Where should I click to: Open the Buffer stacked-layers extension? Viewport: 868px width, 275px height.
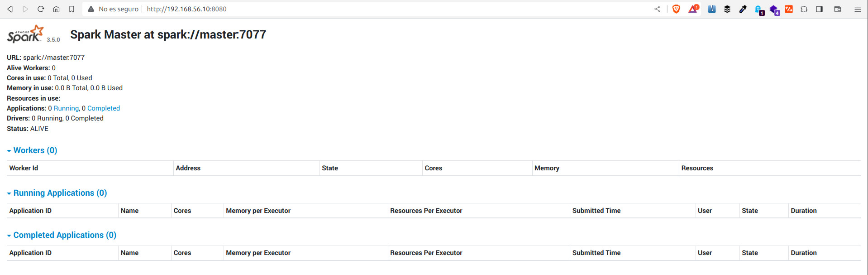click(x=727, y=9)
